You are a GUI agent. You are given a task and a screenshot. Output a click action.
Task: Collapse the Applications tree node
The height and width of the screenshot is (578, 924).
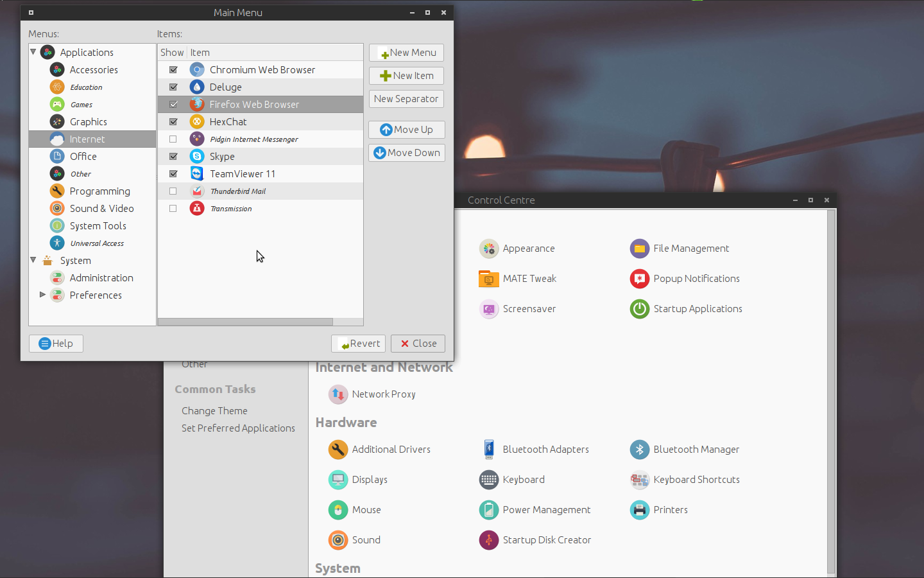[x=33, y=52]
